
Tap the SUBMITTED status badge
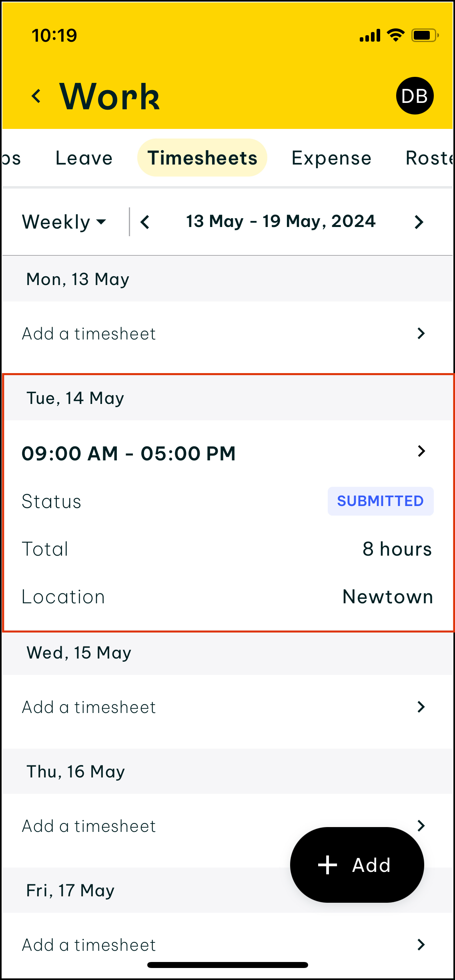point(380,501)
